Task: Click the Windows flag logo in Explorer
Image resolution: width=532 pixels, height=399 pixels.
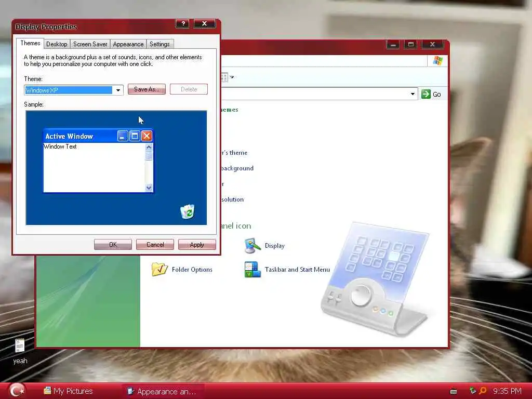Action: (437, 61)
